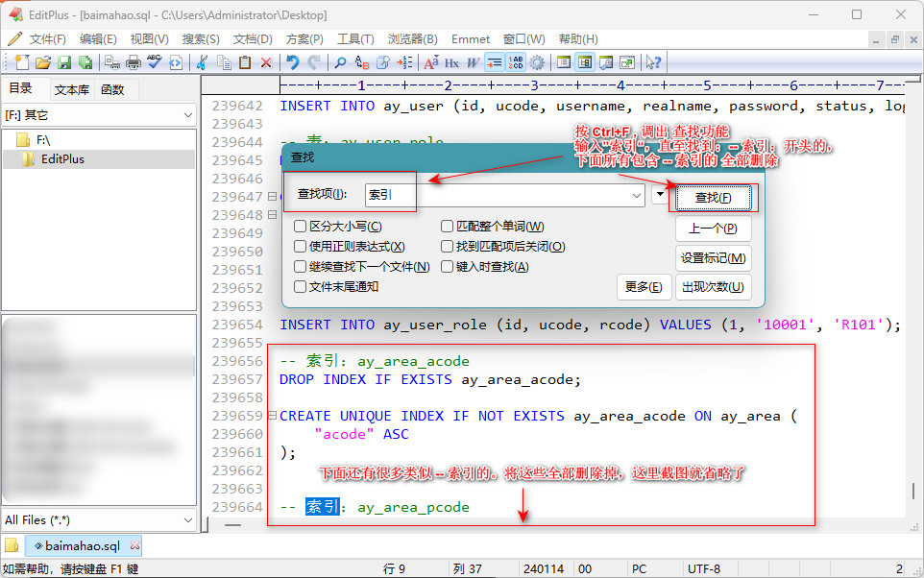Click the New file toolbar icon

[x=21, y=62]
